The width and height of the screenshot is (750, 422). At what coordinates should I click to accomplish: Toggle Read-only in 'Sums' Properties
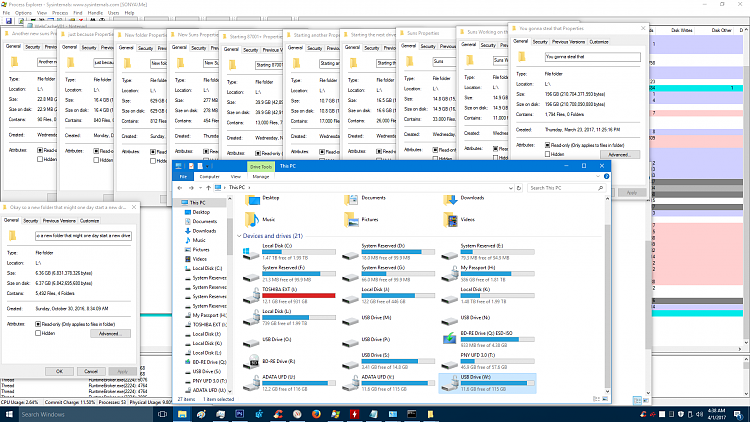[435, 150]
